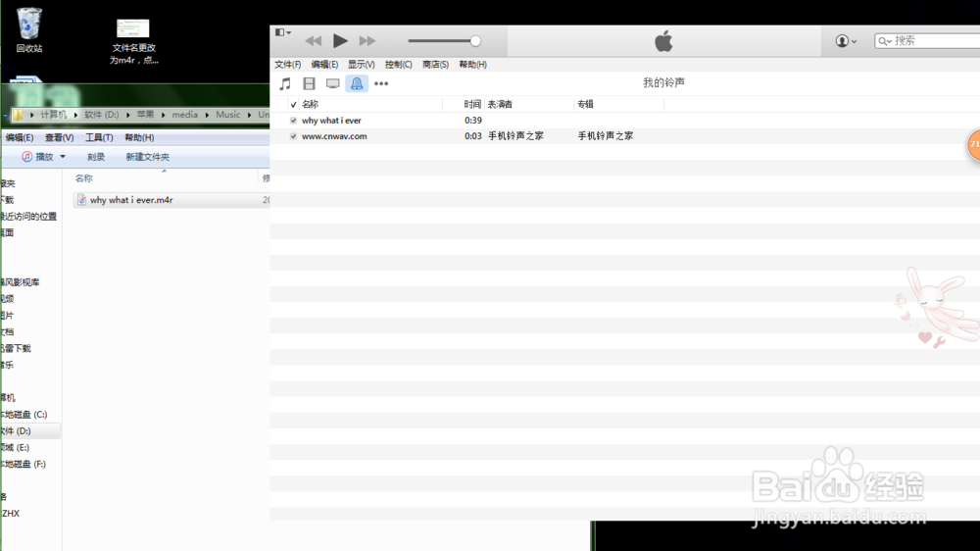Viewport: 980px width, 551px height.
Task: Open the Recycle Bin desktop icon
Action: (28, 30)
